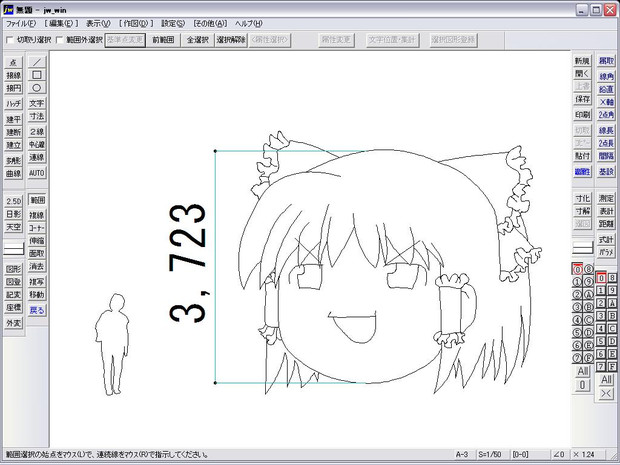The image size is (620, 465).
Task: Select the line drawing tool icon
Action: tap(37, 62)
